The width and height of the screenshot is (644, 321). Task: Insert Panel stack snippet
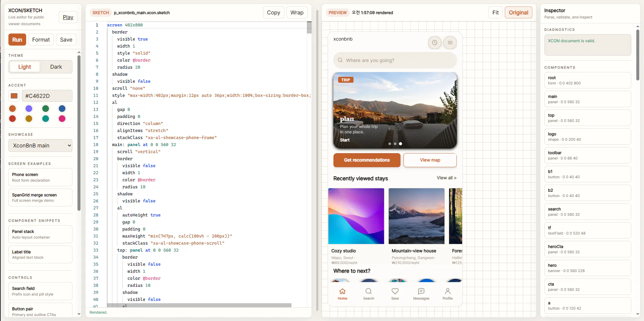(40, 234)
